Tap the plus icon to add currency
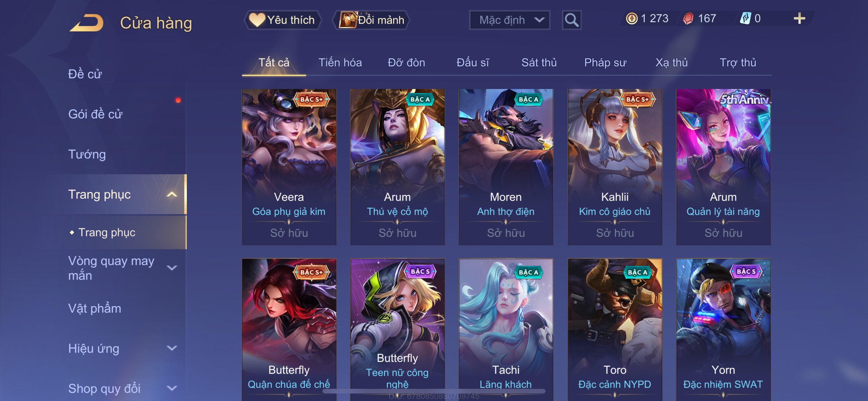The image size is (868, 401). click(x=799, y=18)
